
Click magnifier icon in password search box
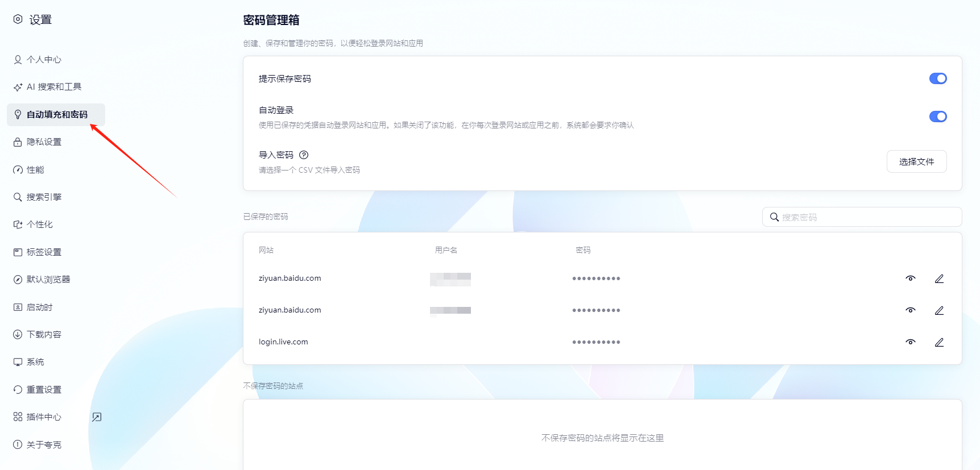774,217
